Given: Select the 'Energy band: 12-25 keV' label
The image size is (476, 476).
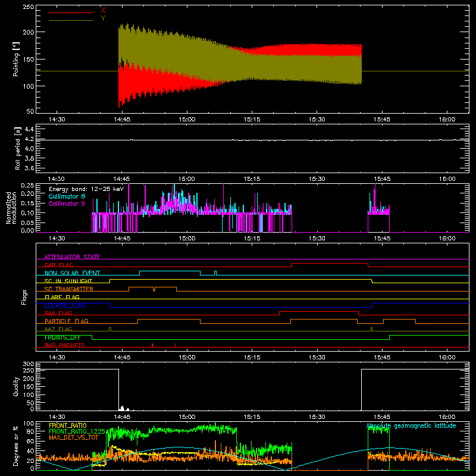Looking at the screenshot, I should (x=86, y=189).
